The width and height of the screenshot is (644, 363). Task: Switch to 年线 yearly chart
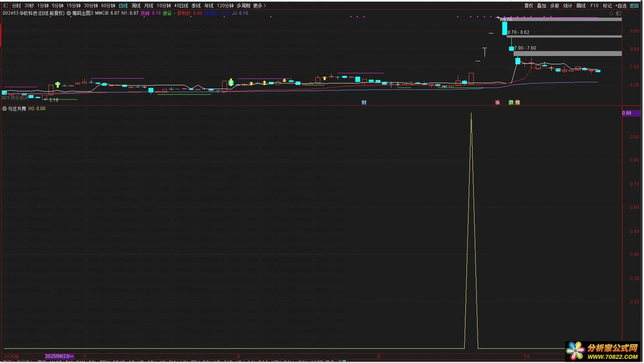[x=209, y=6]
